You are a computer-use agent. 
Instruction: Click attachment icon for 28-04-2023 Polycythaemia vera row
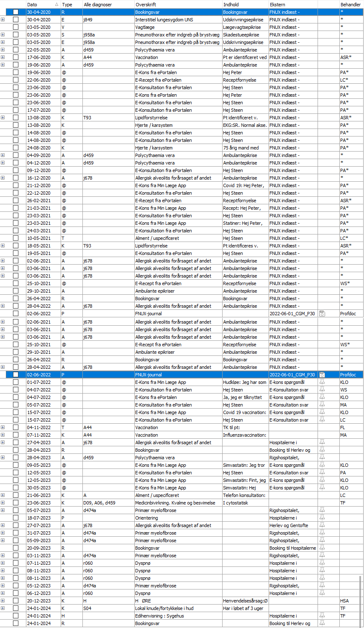click(322, 458)
